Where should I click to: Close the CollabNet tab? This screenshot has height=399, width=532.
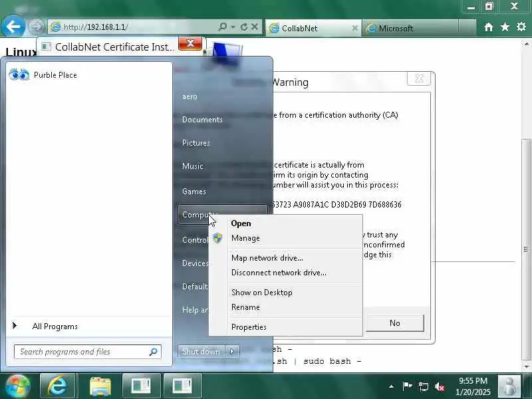[x=354, y=28]
